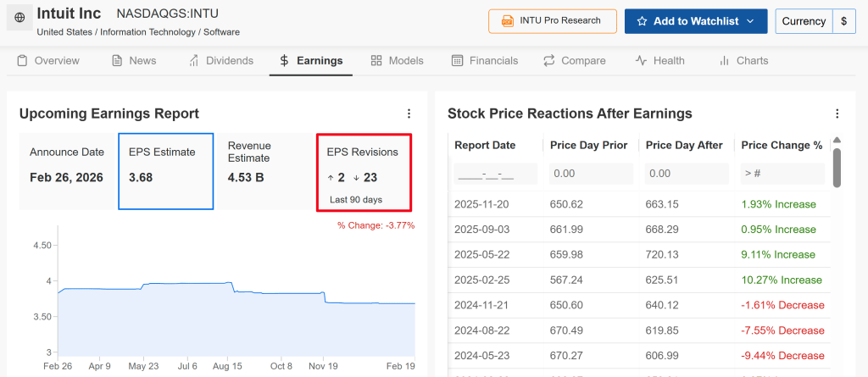Click the News document icon
This screenshot has width=868, height=377.
point(117,61)
